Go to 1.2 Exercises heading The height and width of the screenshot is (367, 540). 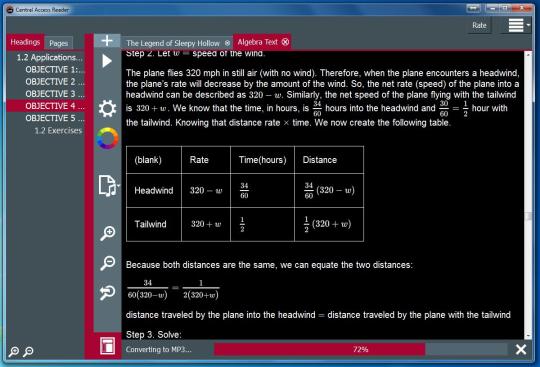[x=58, y=130]
